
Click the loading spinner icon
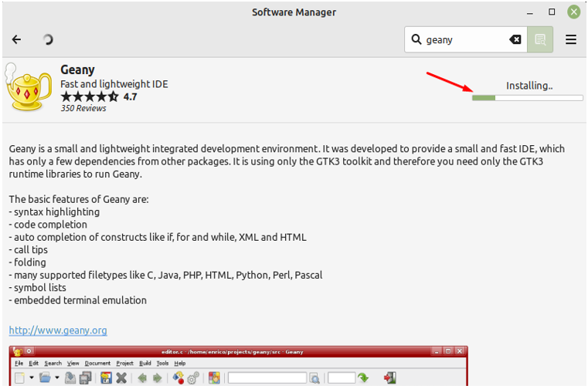pos(48,39)
